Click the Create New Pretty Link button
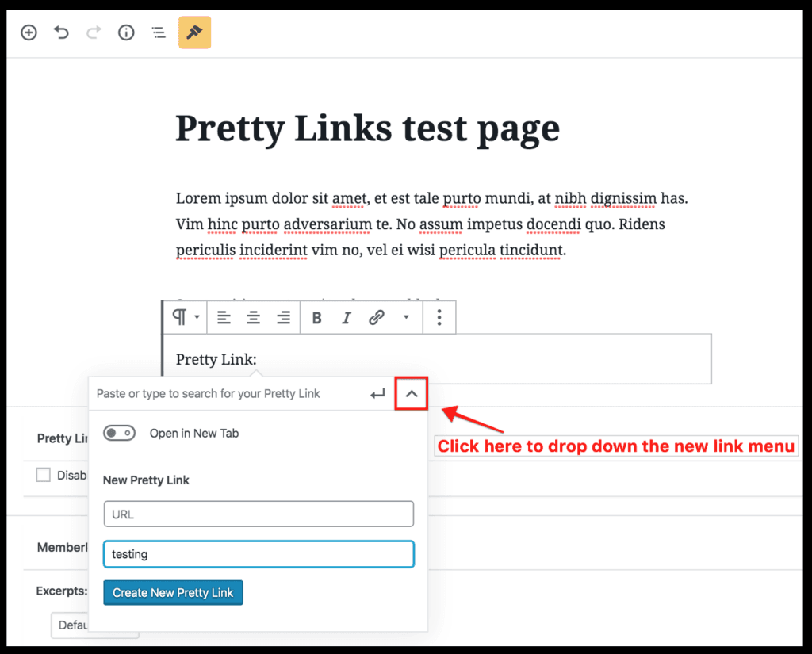Viewport: 812px width, 654px height. click(173, 592)
